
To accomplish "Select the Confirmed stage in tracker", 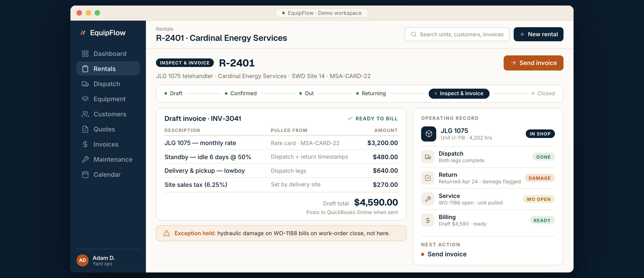I will [x=241, y=93].
